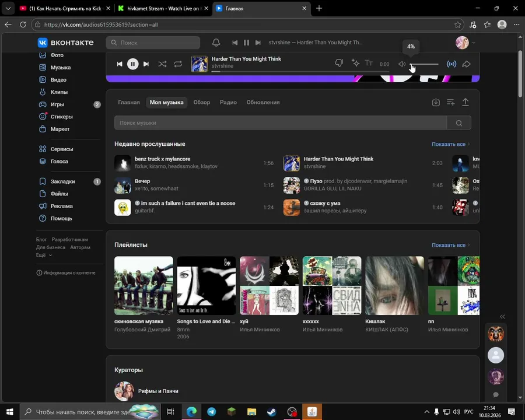Open Рифмы и Панчи curator
Screen dimensions: 525x420
click(x=146, y=391)
